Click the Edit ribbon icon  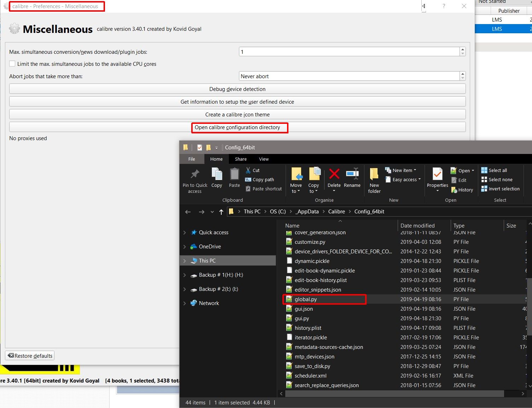454,180
